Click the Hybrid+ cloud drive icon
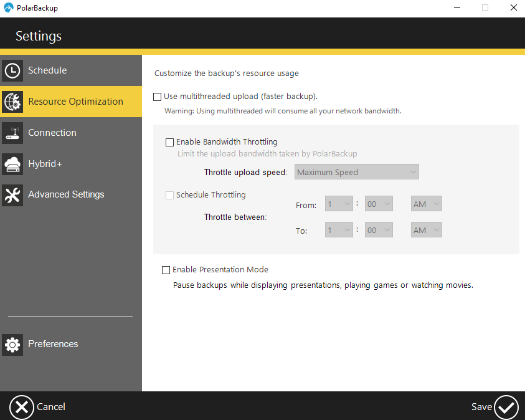This screenshot has width=525, height=420. point(12,164)
